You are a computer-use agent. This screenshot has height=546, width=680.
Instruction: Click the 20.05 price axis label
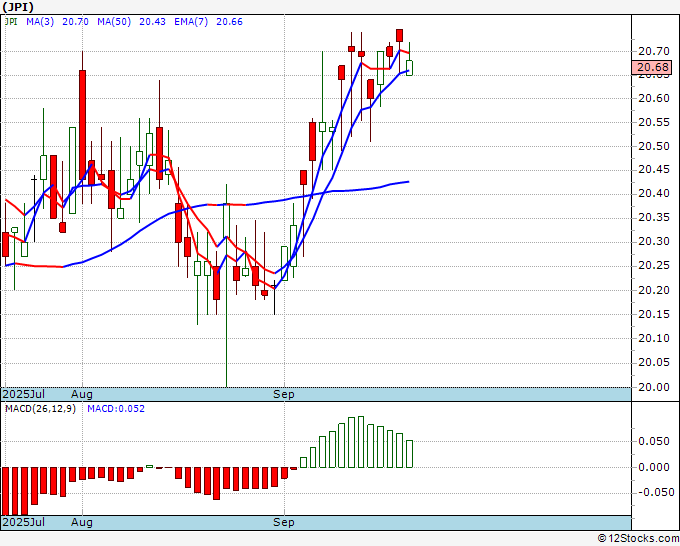(654, 362)
